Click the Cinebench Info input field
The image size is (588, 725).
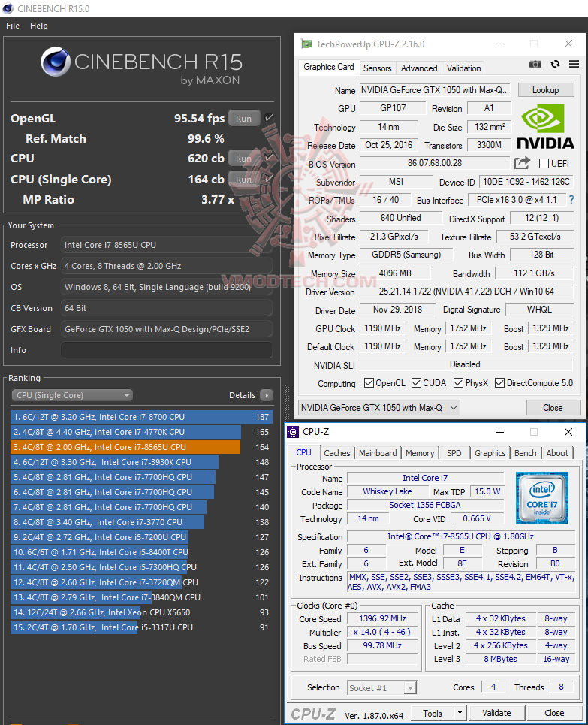(167, 350)
